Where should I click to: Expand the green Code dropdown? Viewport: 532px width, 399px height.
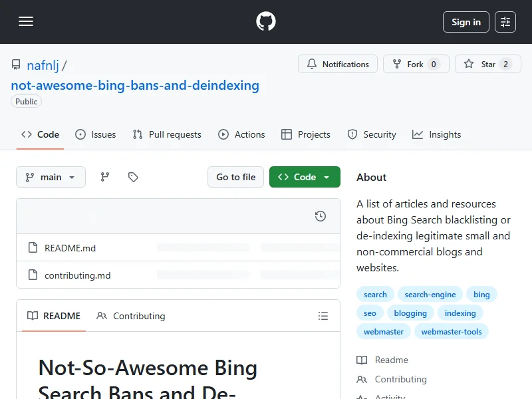click(305, 177)
